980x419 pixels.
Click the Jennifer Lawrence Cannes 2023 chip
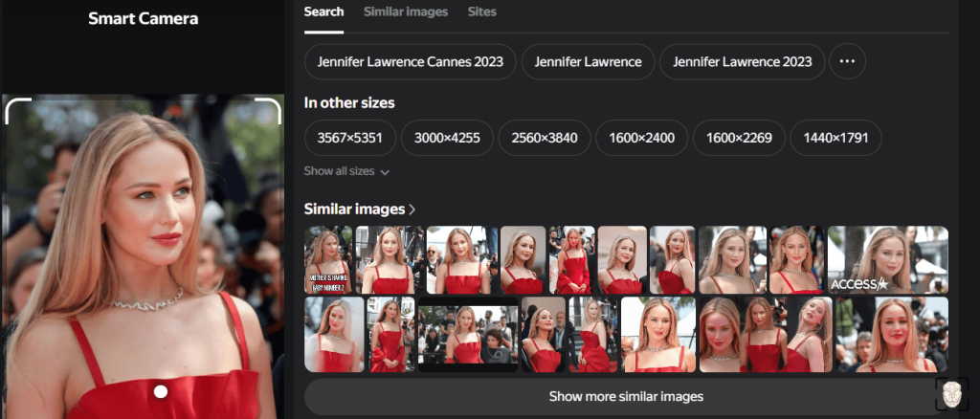tap(410, 62)
